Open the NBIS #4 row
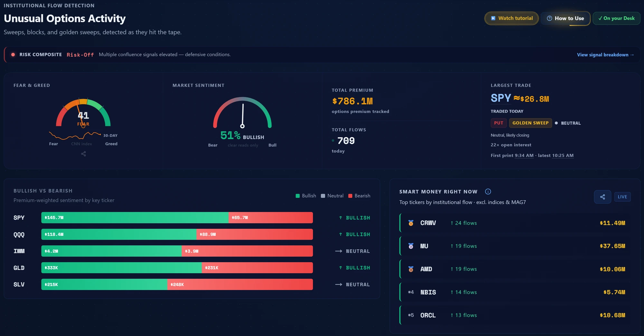This screenshot has width=644, height=336. pos(515,292)
